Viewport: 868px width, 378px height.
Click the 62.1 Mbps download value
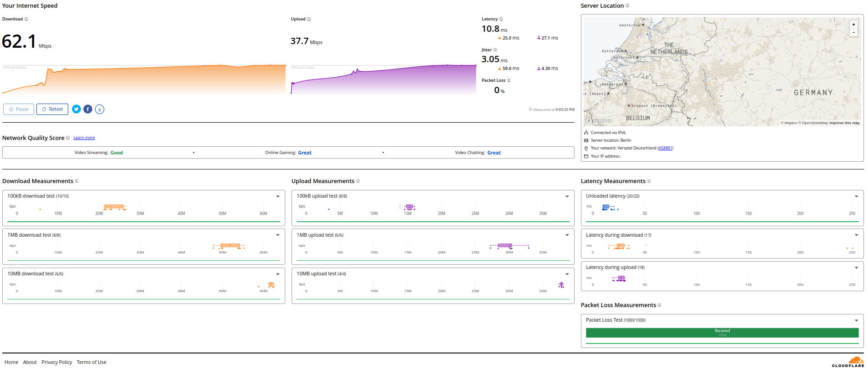tap(26, 42)
